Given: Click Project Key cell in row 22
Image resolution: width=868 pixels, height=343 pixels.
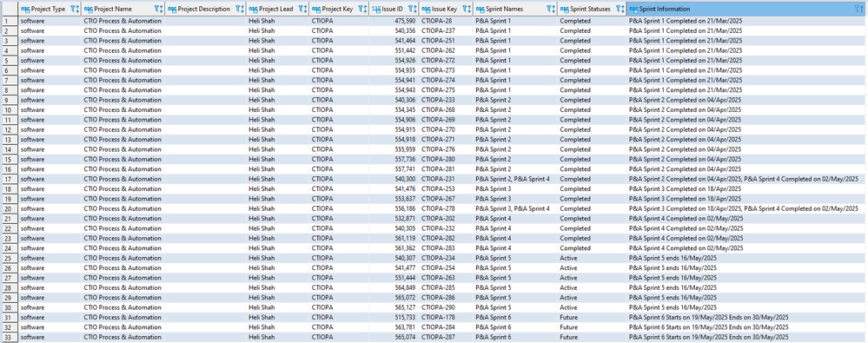Looking at the screenshot, I should pyautogui.click(x=340, y=228).
